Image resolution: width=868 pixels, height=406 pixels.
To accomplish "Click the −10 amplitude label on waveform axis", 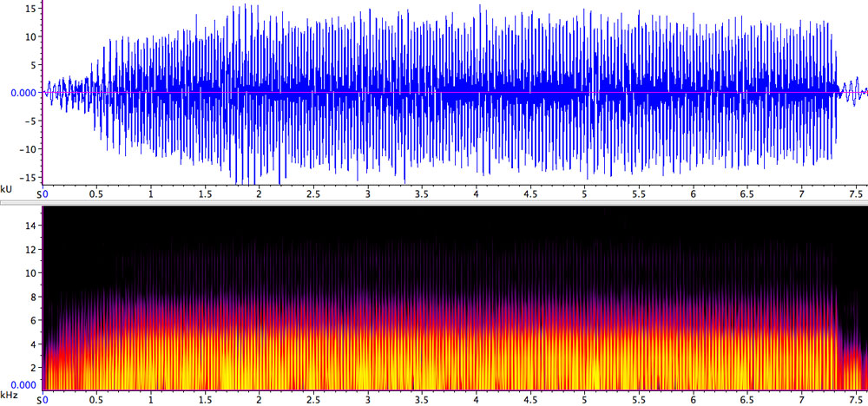I will pos(28,149).
